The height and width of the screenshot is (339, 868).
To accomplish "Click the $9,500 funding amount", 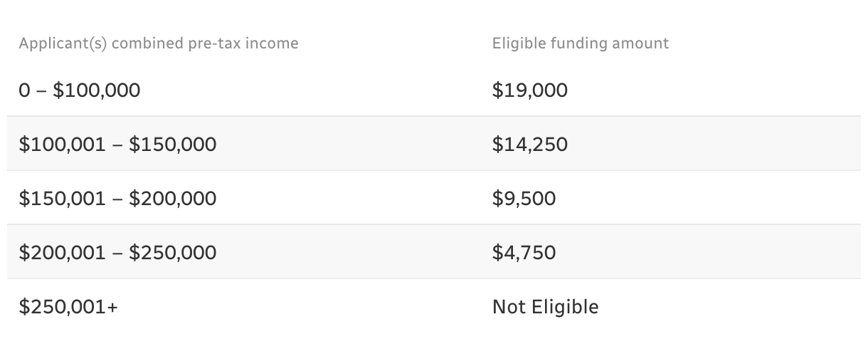I will click(524, 199).
